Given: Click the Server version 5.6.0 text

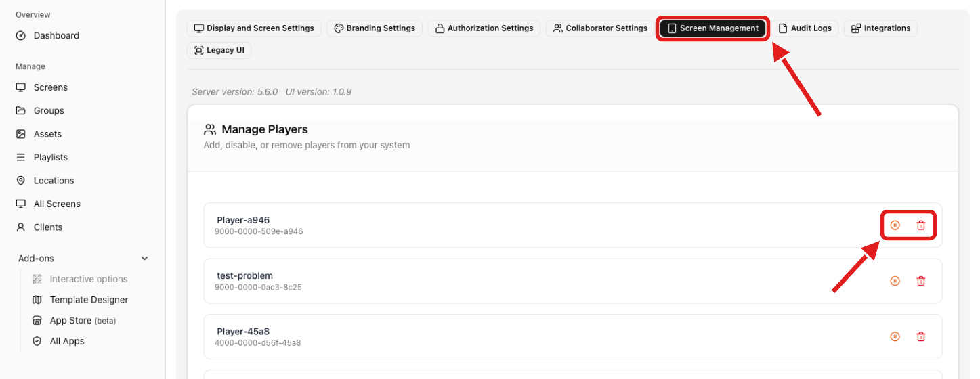Looking at the screenshot, I should click(x=235, y=92).
